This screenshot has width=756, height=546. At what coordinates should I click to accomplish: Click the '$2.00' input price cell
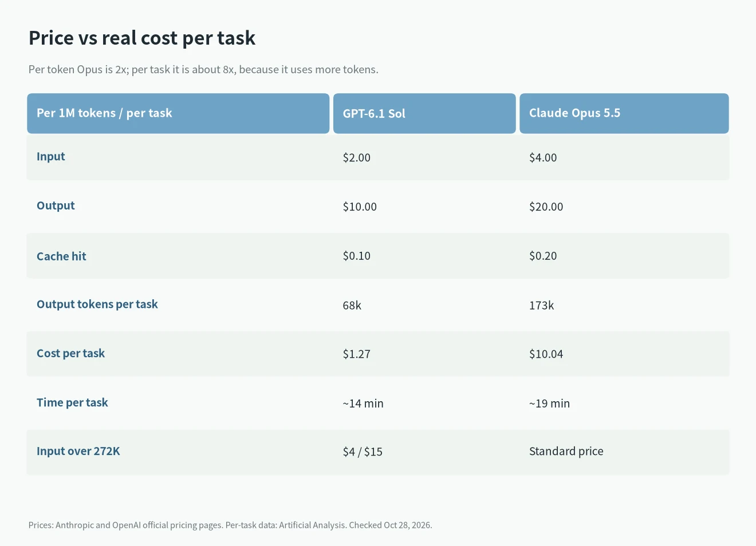(356, 157)
